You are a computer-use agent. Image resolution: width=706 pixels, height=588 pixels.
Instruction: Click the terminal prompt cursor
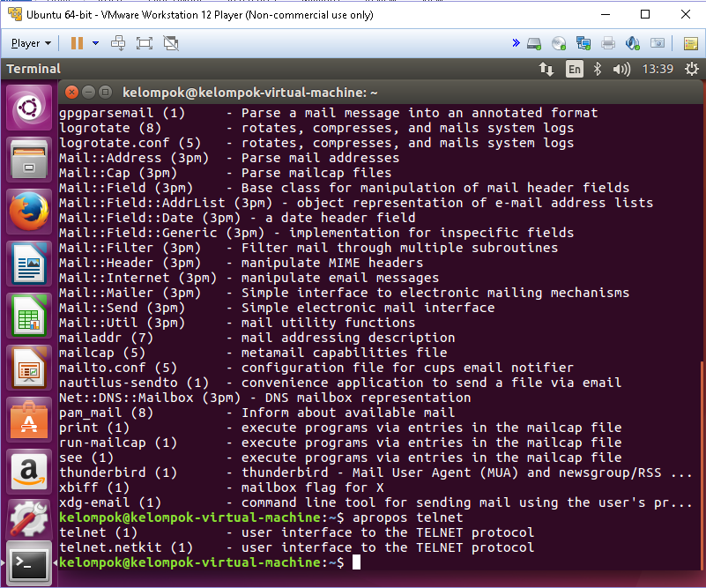click(x=356, y=562)
